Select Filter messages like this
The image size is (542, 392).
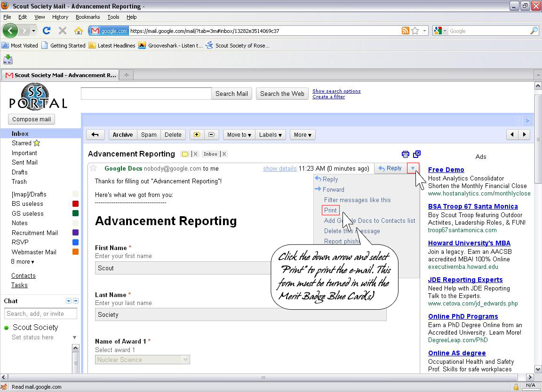click(358, 200)
